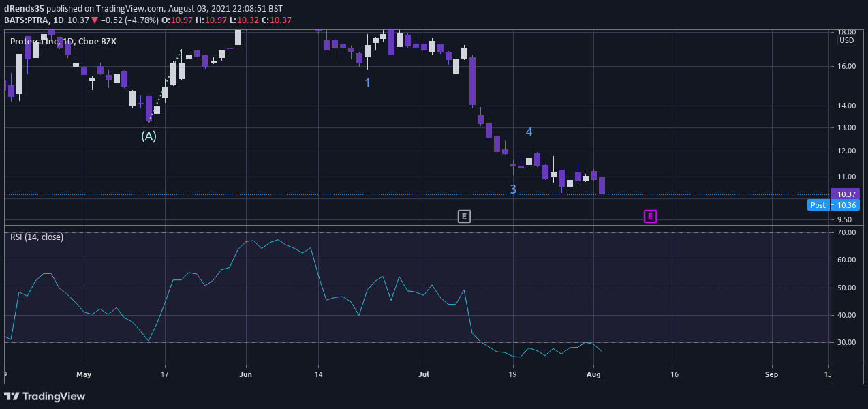Select the wave label 3
868x409 pixels.
pyautogui.click(x=513, y=189)
